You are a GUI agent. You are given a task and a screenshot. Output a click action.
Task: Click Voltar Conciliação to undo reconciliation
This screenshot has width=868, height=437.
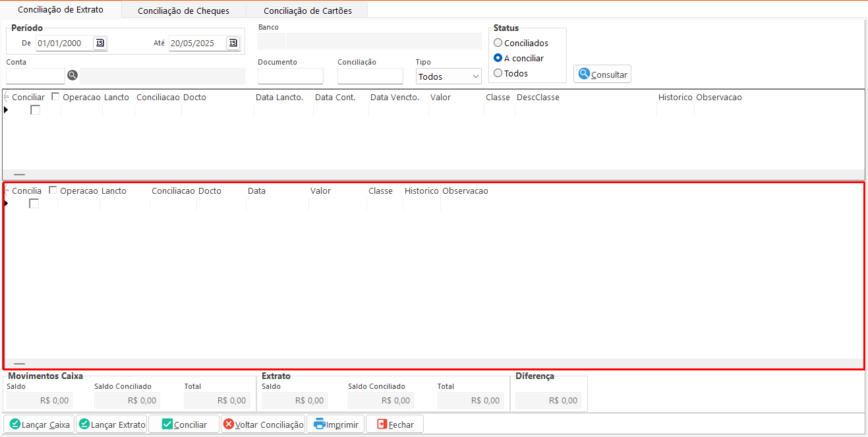pyautogui.click(x=263, y=424)
